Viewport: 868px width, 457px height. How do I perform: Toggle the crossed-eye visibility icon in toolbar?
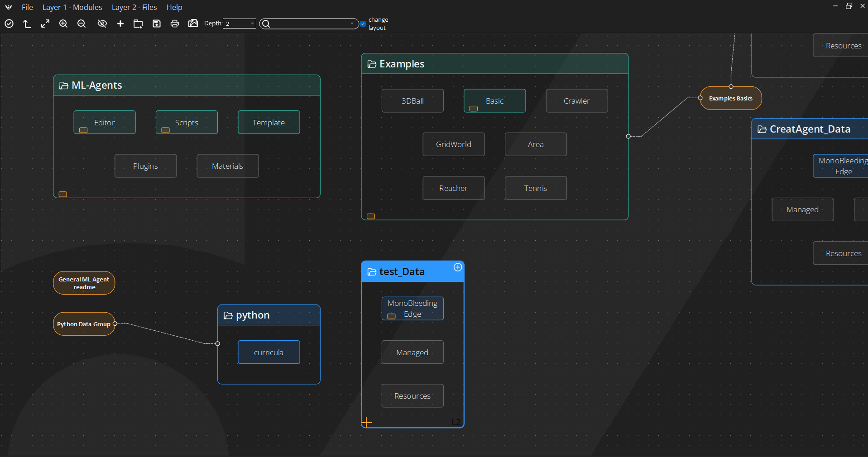[x=102, y=24]
